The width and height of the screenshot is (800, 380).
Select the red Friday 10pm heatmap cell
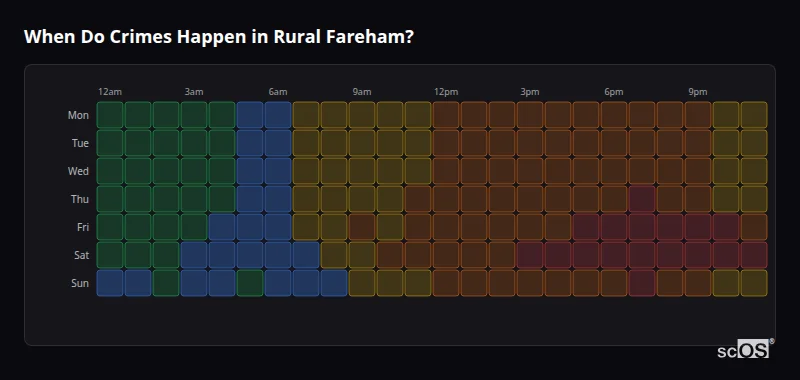726,227
